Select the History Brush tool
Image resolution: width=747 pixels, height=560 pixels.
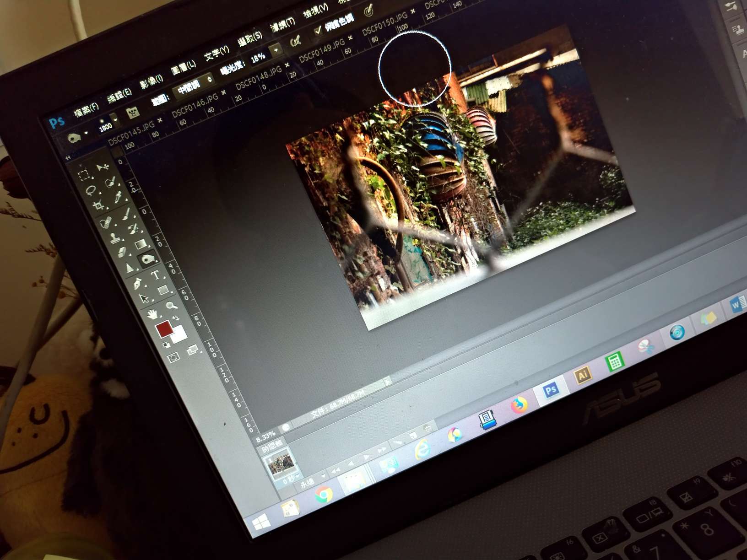(134, 229)
